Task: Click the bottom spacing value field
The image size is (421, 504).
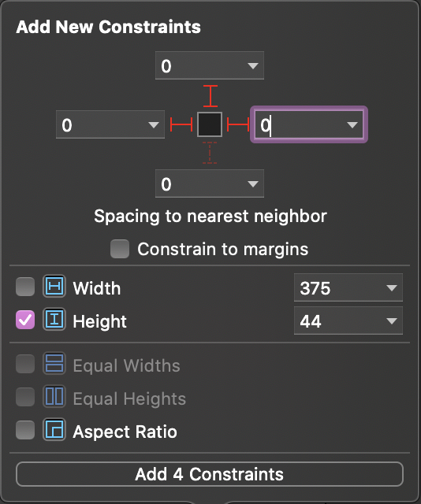Action: (210, 183)
